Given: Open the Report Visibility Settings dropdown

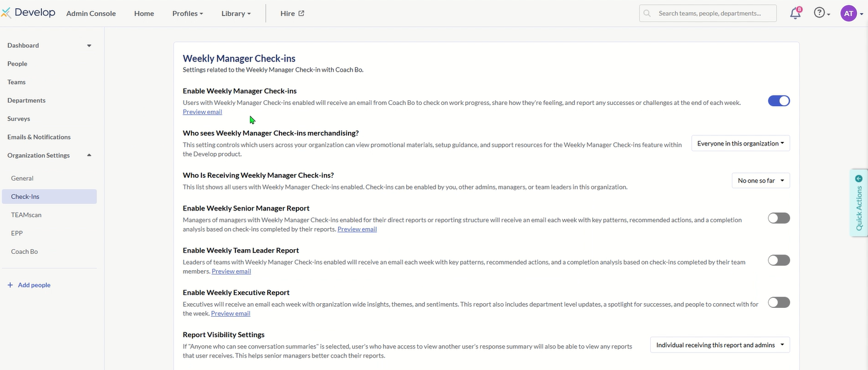Looking at the screenshot, I should (x=720, y=345).
